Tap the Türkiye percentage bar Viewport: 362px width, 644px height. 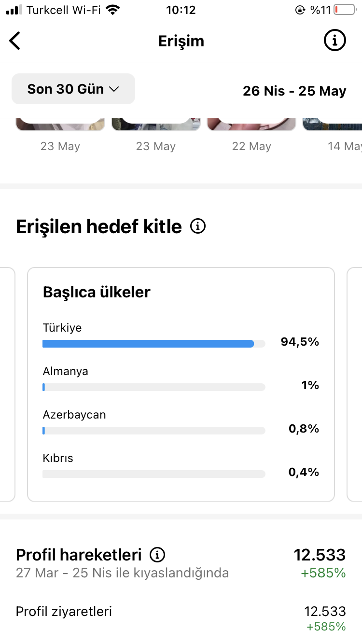pyautogui.click(x=154, y=344)
